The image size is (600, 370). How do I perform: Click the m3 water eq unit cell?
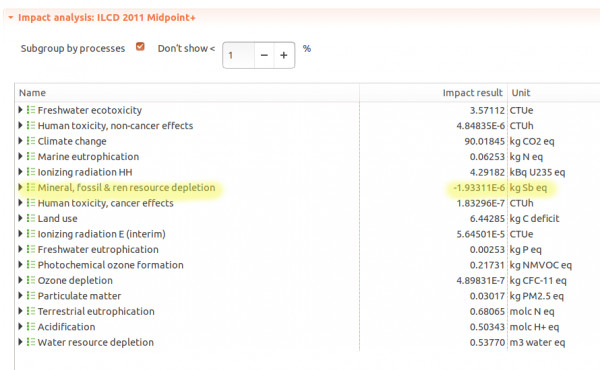[x=537, y=342]
